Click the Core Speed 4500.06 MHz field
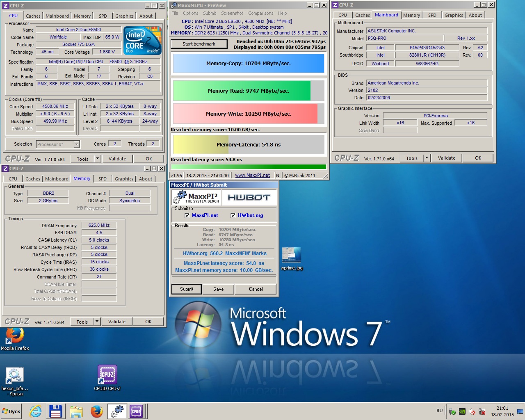 pos(55,106)
